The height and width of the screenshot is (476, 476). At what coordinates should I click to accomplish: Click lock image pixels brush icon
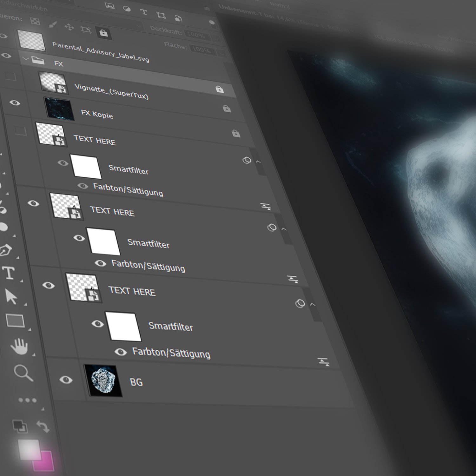pos(52,24)
